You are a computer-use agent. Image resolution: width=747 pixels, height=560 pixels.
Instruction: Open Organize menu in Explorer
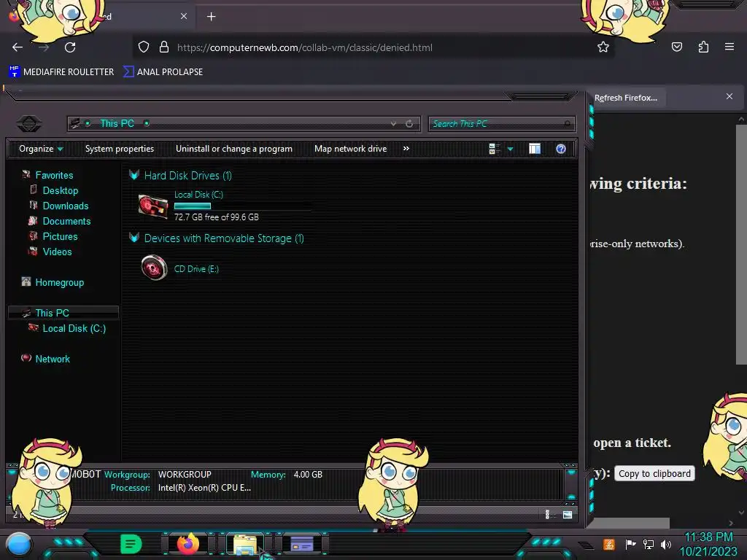point(41,149)
